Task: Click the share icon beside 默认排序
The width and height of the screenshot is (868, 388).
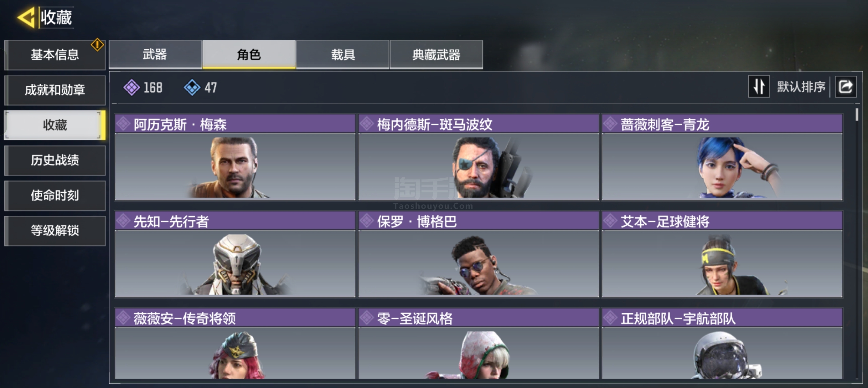Action: [845, 87]
